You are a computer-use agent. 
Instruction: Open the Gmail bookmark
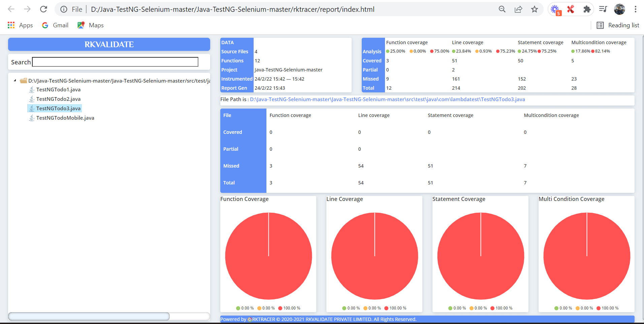[x=55, y=25]
